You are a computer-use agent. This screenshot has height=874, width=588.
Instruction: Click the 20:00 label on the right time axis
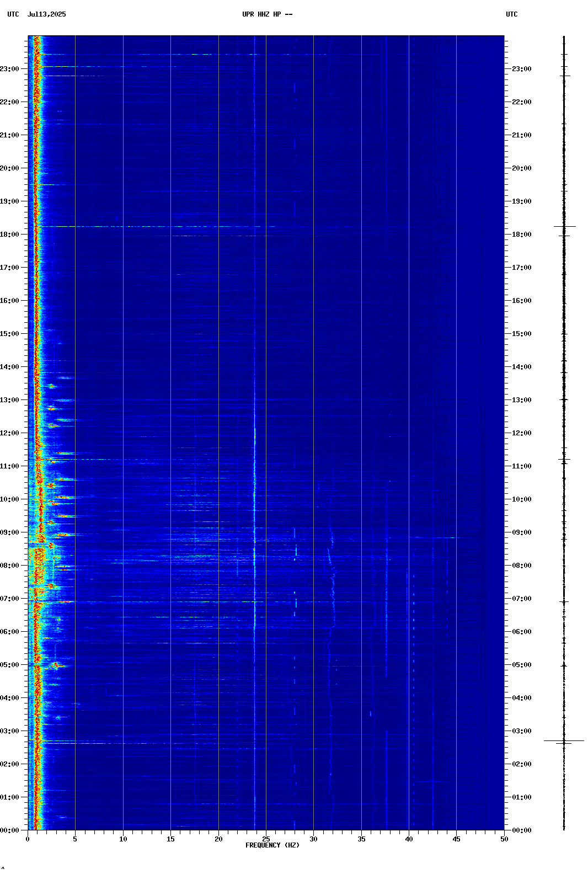click(522, 168)
